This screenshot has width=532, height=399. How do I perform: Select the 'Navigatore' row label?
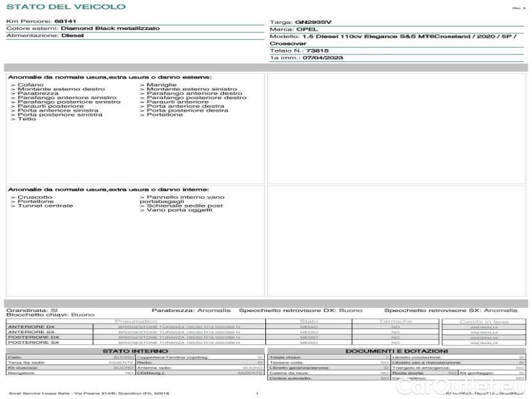pos(21,373)
